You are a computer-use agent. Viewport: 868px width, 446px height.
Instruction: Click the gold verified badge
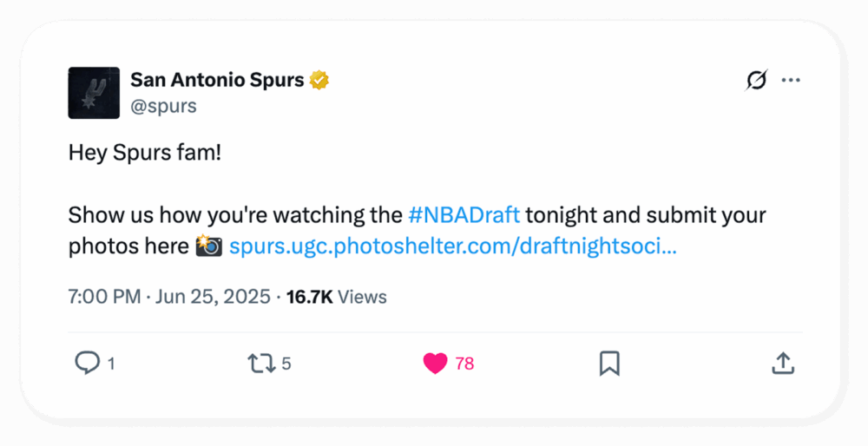[x=319, y=81]
